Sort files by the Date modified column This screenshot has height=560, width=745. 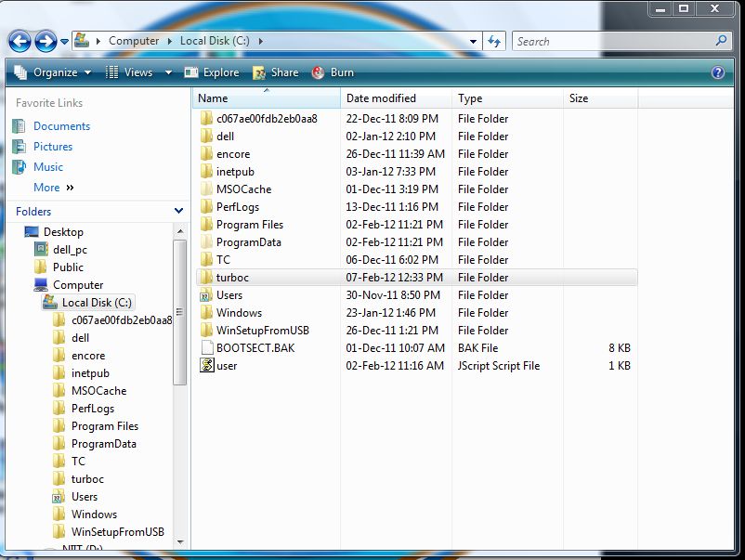[384, 98]
